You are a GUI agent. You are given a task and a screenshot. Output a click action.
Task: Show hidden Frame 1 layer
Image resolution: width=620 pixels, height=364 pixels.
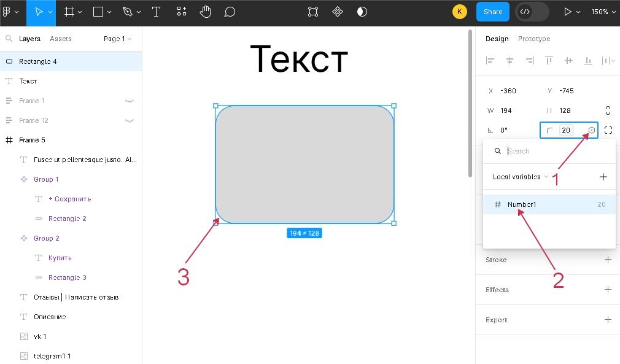[x=130, y=101]
